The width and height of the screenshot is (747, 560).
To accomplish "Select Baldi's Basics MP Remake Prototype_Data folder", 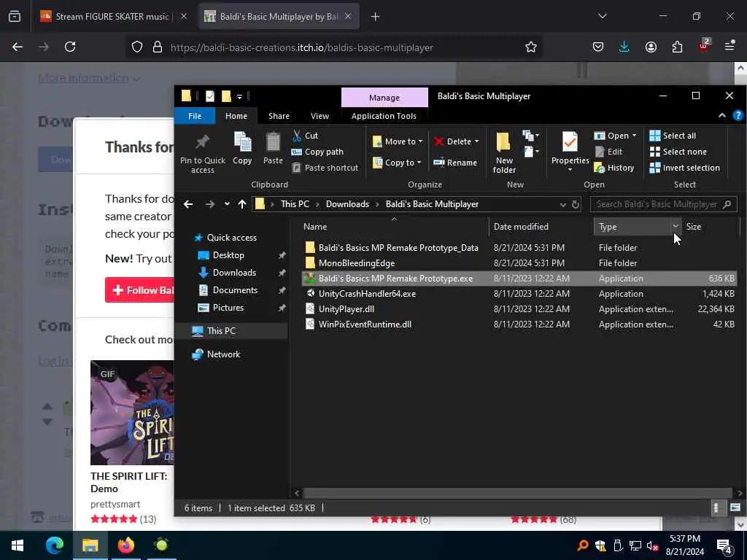I will pos(398,248).
